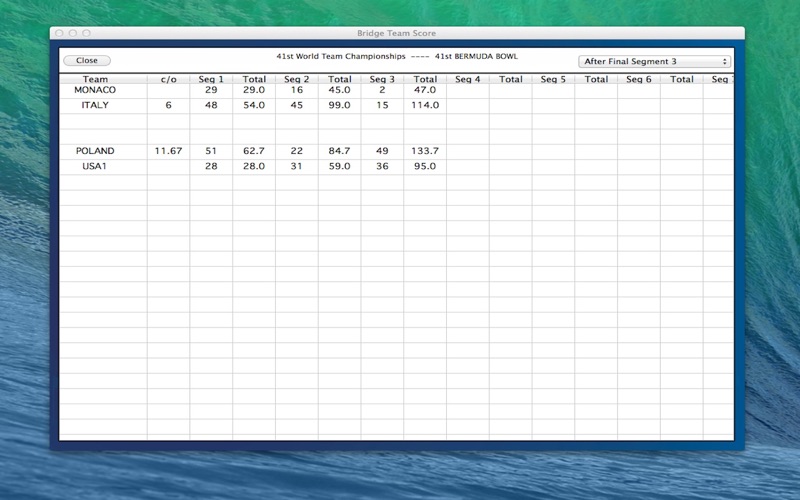Click the 41st BERMUDA BOWL title text
This screenshot has height=500, width=800.
[x=476, y=57]
